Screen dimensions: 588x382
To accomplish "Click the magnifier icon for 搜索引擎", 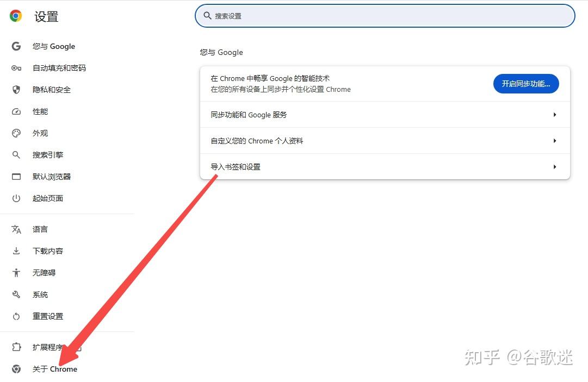I will [x=16, y=155].
